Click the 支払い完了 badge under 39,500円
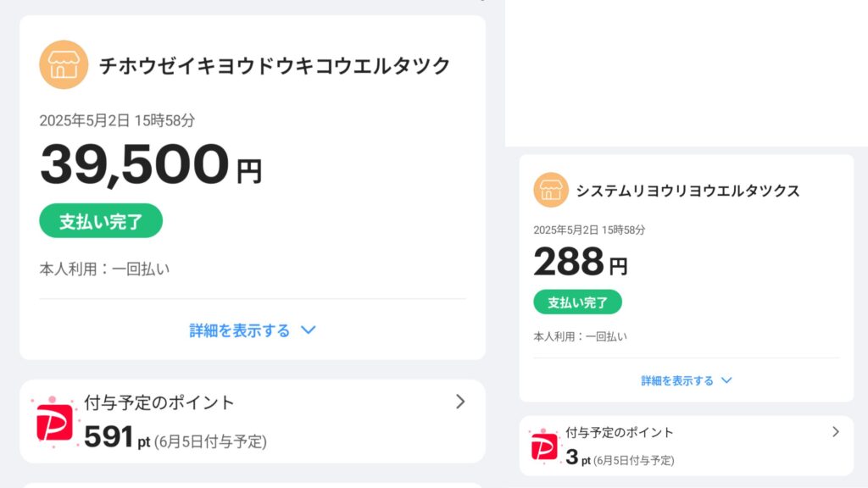This screenshot has width=868, height=488. (x=101, y=221)
